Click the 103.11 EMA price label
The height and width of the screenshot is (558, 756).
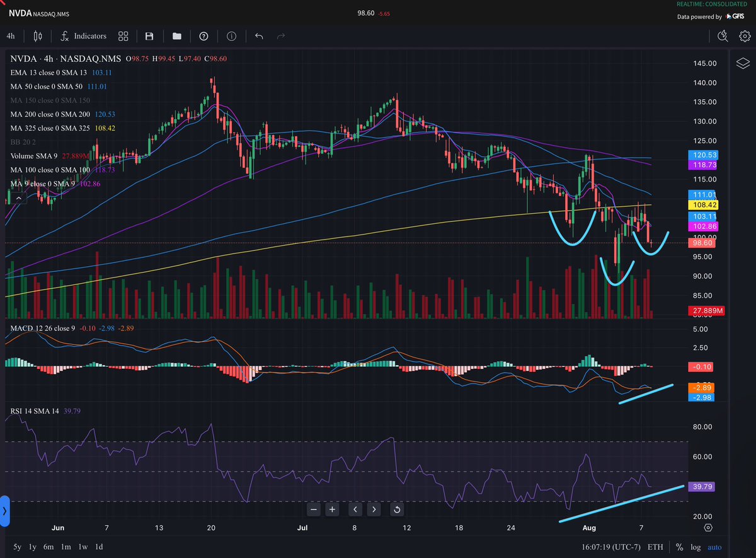point(704,216)
